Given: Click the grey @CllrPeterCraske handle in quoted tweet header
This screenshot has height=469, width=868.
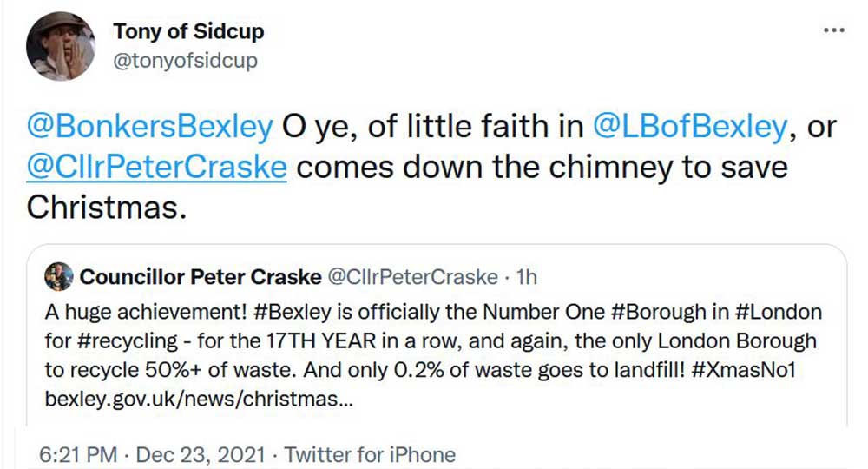Looking at the screenshot, I should click(x=411, y=277).
